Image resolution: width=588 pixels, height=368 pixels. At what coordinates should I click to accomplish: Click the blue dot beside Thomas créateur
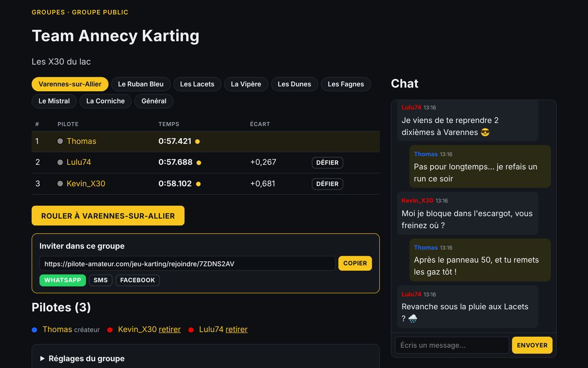pyautogui.click(x=34, y=330)
